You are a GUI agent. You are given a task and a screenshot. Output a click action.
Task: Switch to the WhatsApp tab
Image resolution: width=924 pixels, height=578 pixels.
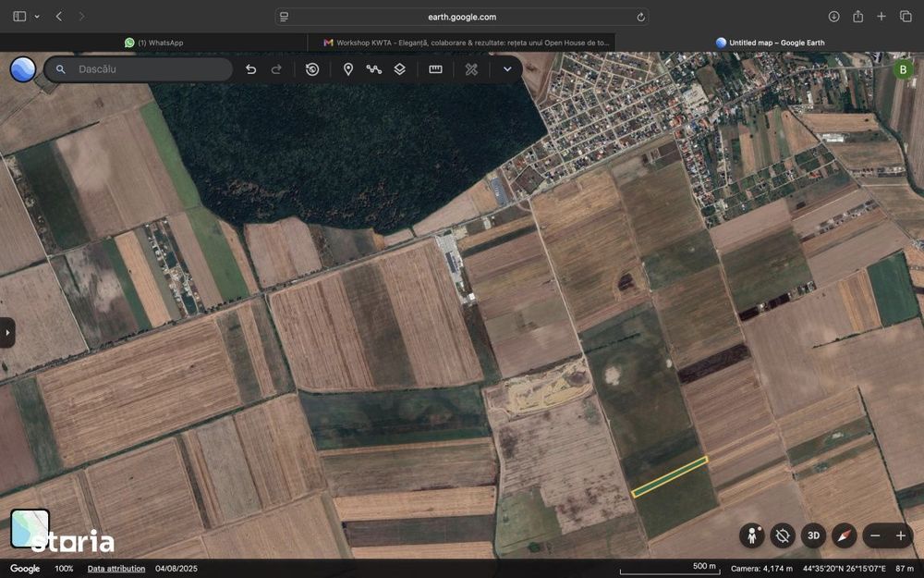tap(153, 43)
